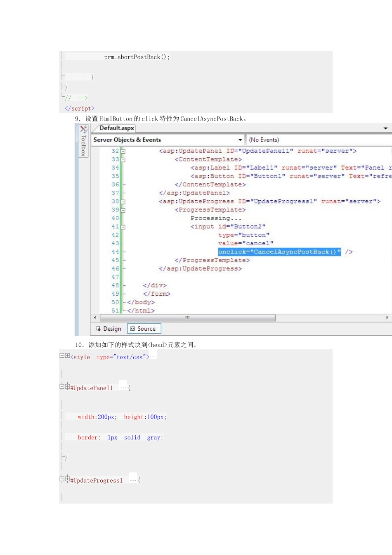The width and height of the screenshot is (392, 555).
Task: Collapse the ContentTemplate block at line 33
Action: tap(123, 159)
